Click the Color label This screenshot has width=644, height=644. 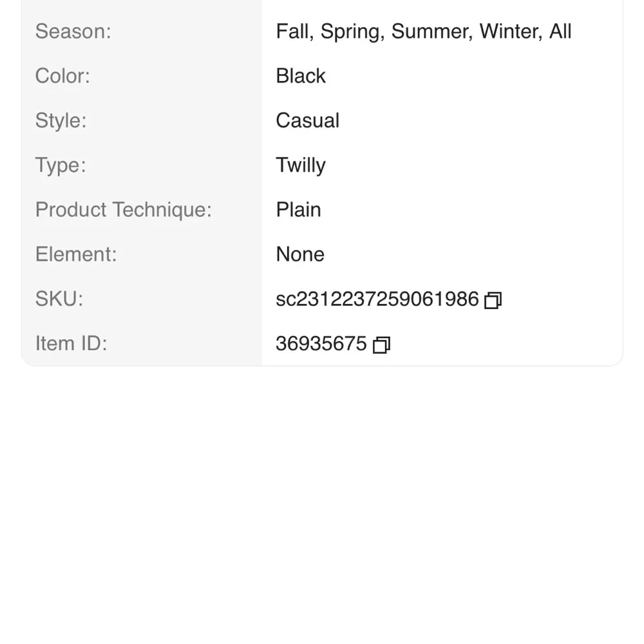[x=62, y=76]
